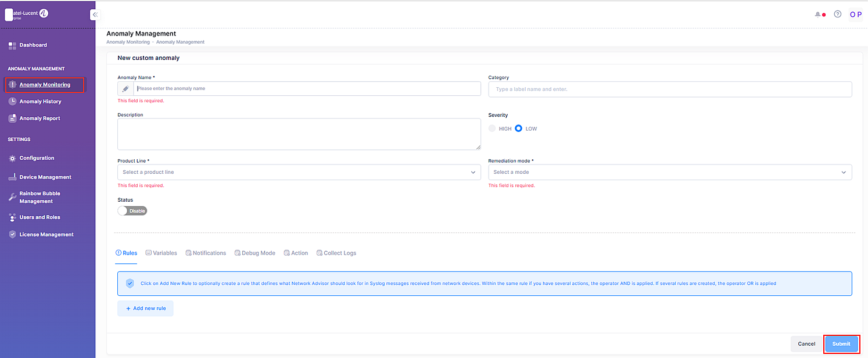The height and width of the screenshot is (358, 868).
Task: Toggle the Status Disable switch
Action: [132, 211]
